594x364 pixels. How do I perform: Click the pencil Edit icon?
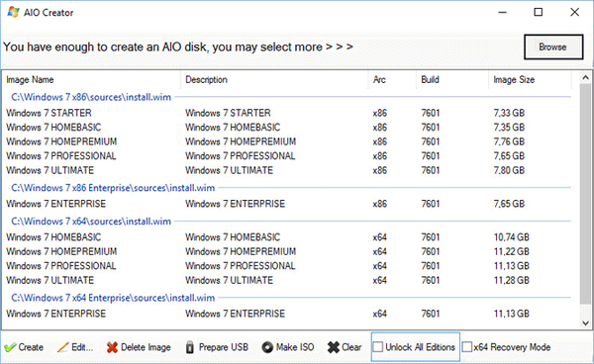coord(63,347)
